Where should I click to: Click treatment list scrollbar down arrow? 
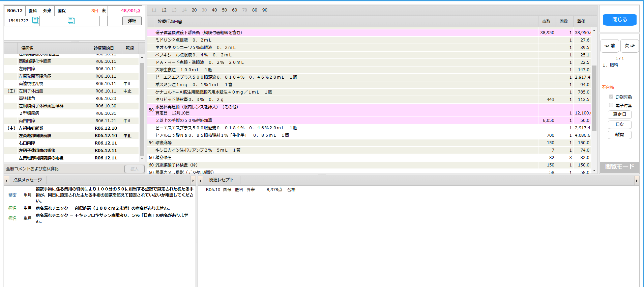594,171
